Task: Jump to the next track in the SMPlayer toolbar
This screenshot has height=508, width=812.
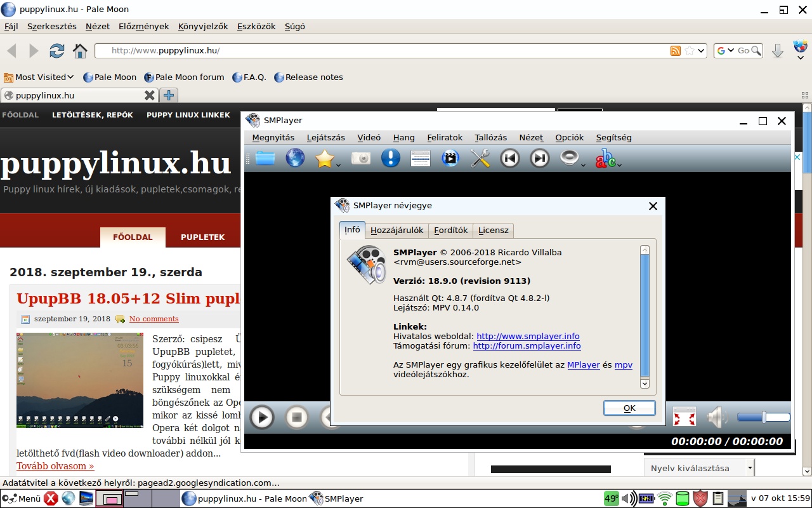Action: [x=540, y=158]
